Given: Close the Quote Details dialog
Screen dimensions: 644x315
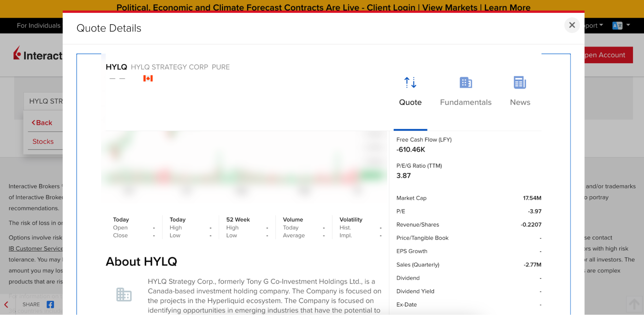Looking at the screenshot, I should click(x=572, y=25).
